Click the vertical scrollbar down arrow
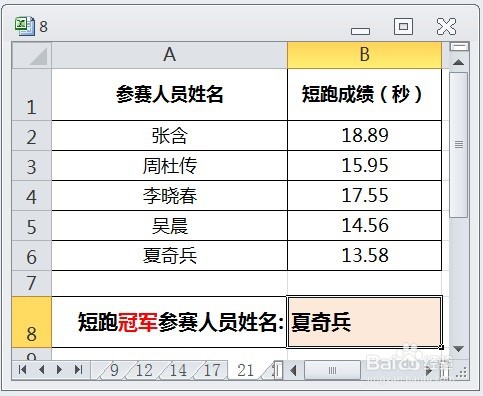Screen dimensions: 483x396 tap(459, 349)
